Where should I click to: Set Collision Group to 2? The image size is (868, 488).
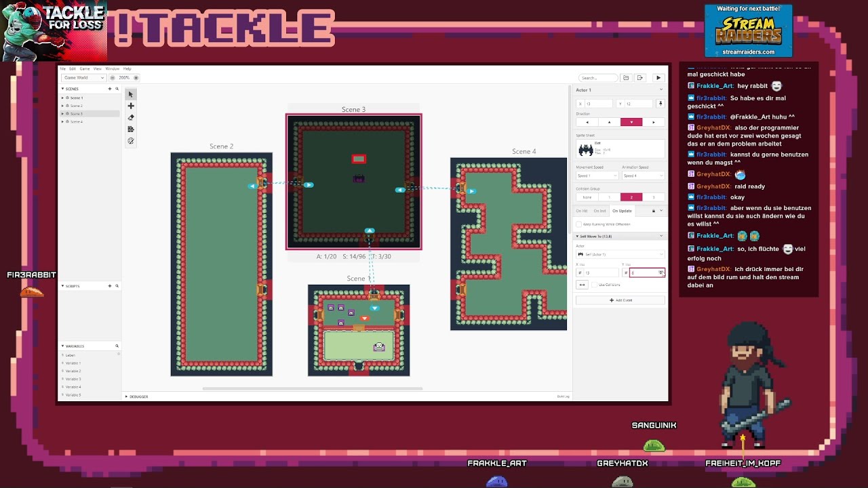click(x=631, y=197)
